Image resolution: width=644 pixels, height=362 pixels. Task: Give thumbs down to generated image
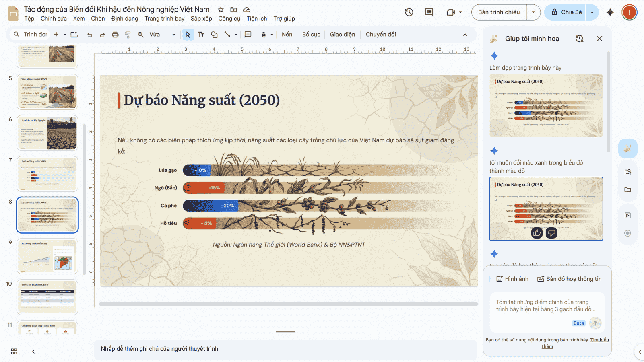pyautogui.click(x=551, y=233)
